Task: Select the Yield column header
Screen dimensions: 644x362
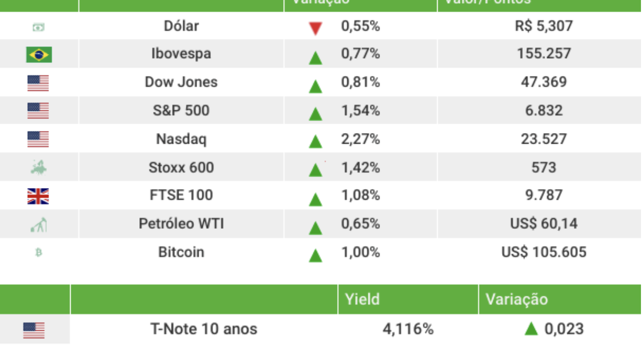Action: [362, 299]
